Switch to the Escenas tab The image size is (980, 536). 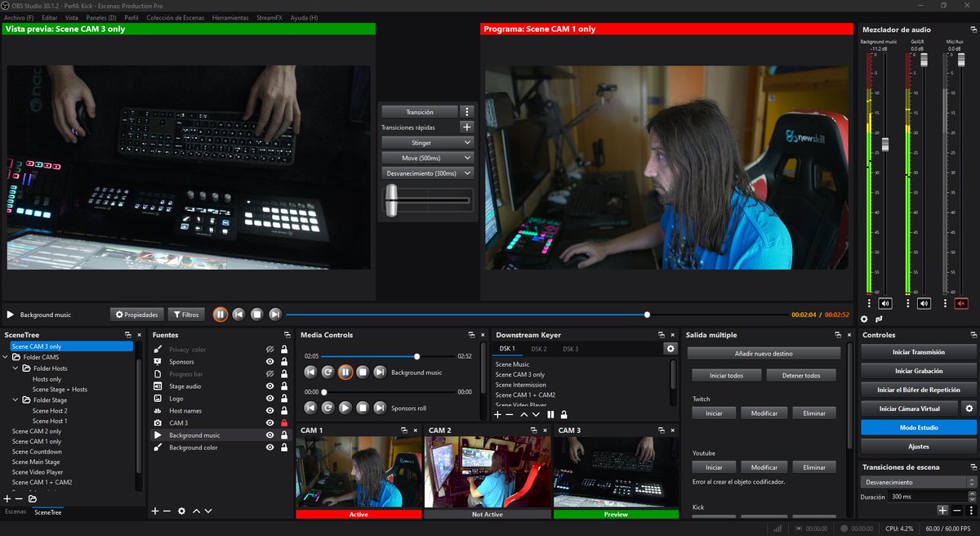(x=16, y=511)
